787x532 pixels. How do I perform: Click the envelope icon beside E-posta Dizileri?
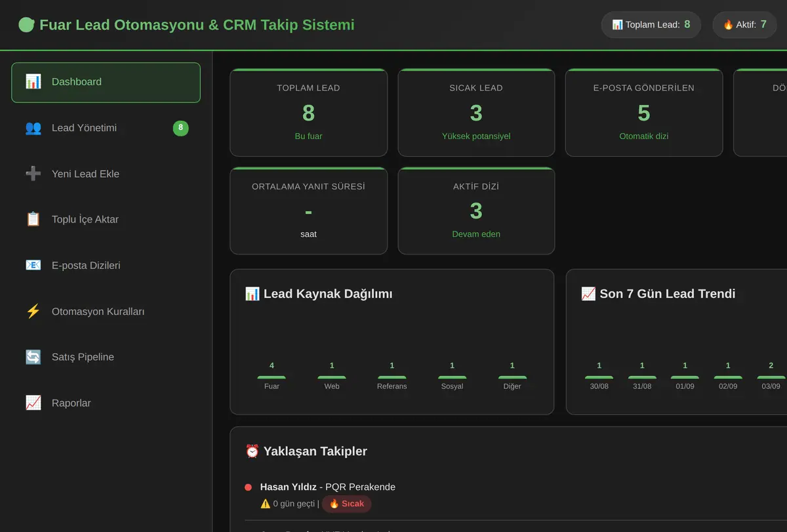coord(33,266)
